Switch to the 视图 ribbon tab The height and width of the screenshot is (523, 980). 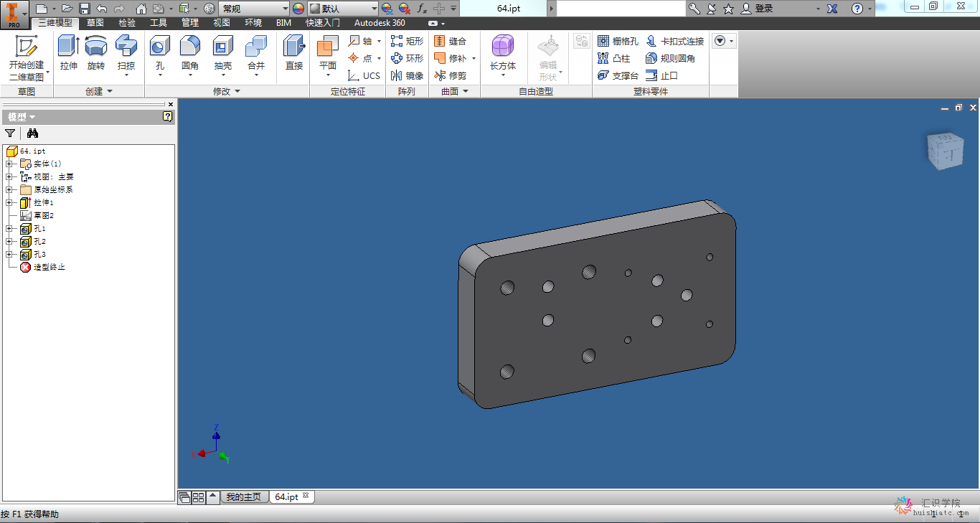(222, 22)
